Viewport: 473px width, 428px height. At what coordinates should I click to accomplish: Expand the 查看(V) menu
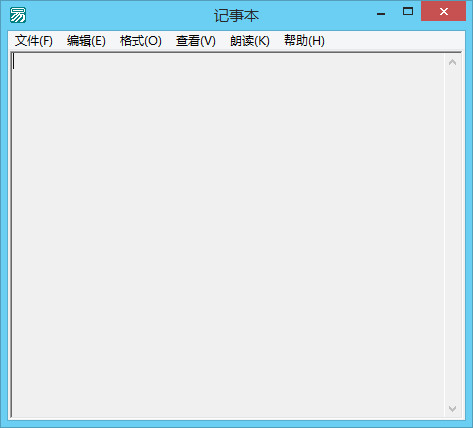click(x=196, y=41)
